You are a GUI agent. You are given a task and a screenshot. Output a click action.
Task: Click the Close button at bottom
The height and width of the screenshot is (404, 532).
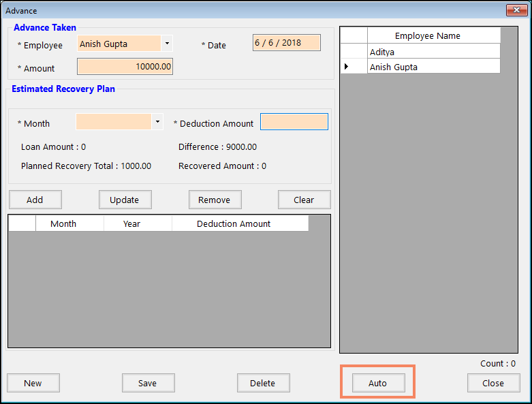point(494,383)
